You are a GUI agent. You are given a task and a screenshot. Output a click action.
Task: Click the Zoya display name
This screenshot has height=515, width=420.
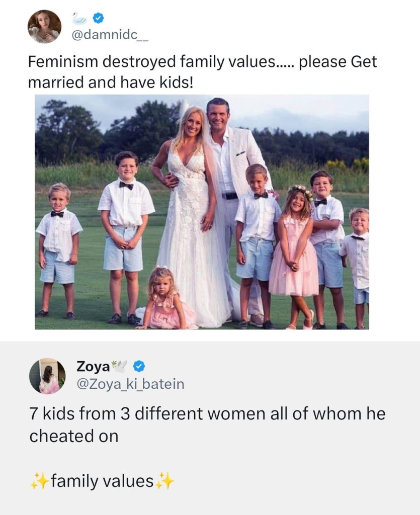click(x=93, y=366)
